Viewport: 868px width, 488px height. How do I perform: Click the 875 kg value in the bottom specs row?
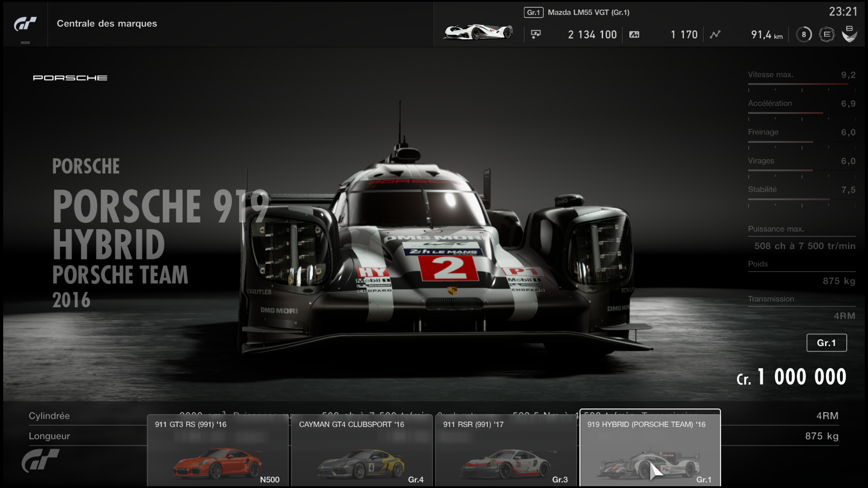(x=821, y=436)
